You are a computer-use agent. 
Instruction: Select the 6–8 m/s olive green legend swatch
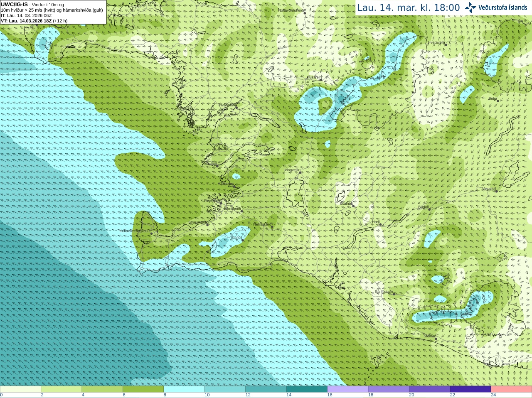click(143, 389)
